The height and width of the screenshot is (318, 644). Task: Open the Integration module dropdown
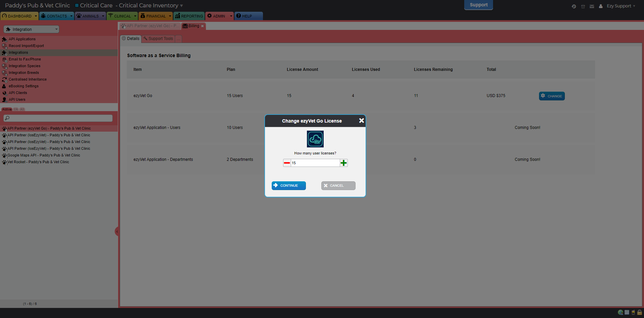pyautogui.click(x=32, y=29)
